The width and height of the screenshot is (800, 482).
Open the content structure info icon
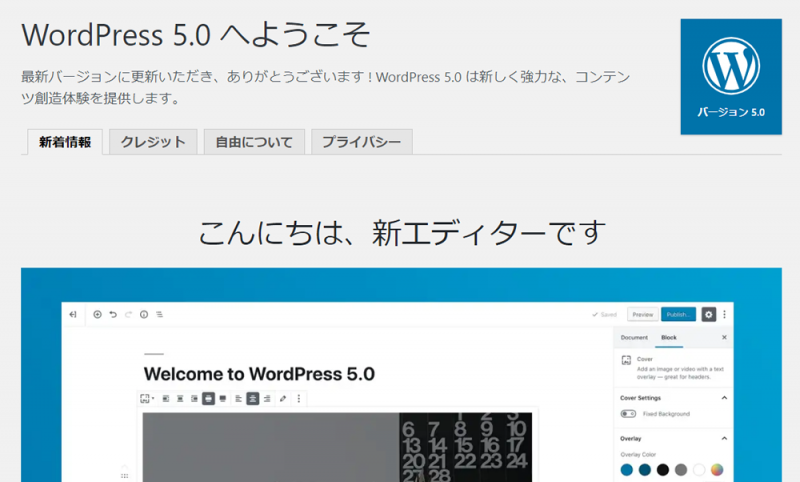click(x=144, y=315)
